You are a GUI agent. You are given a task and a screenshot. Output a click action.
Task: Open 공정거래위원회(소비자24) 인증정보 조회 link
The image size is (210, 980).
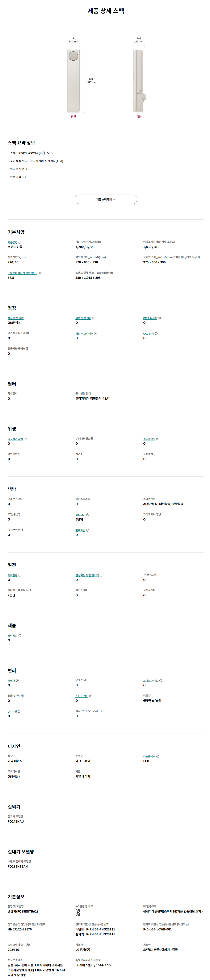tap(172, 912)
